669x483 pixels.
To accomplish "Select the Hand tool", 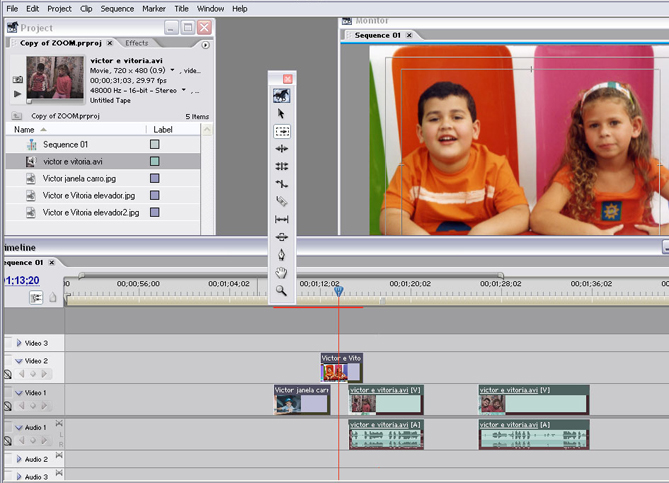I will point(282,272).
